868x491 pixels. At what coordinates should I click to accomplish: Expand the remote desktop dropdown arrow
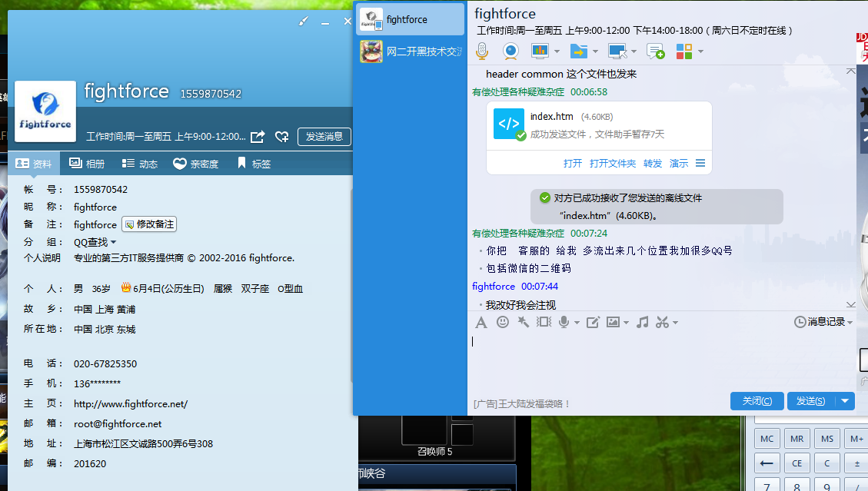tap(634, 51)
